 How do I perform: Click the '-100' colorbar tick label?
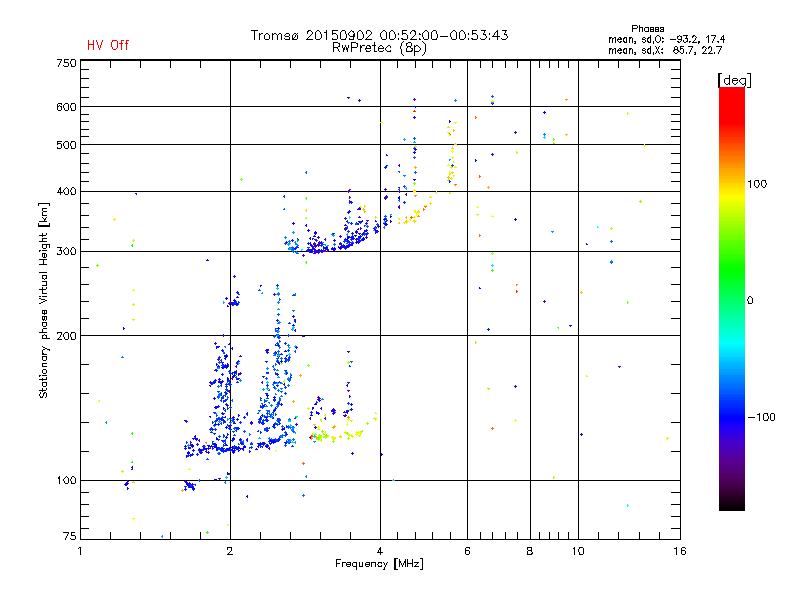(762, 417)
